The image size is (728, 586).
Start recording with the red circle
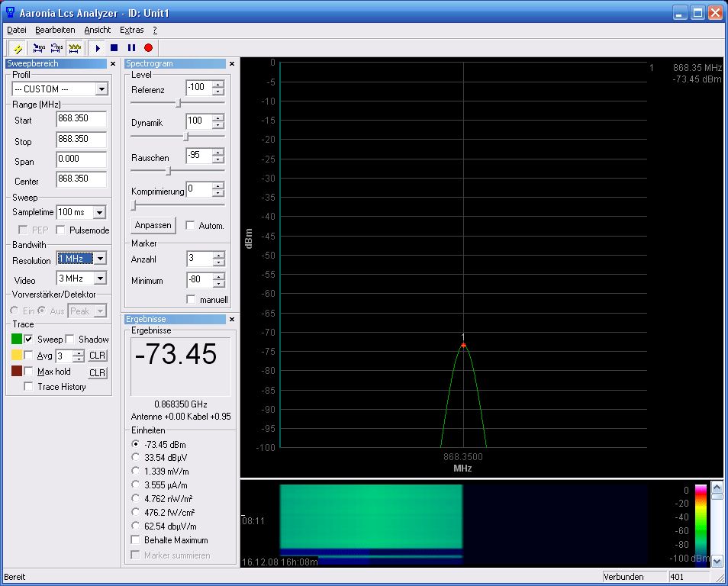click(148, 47)
